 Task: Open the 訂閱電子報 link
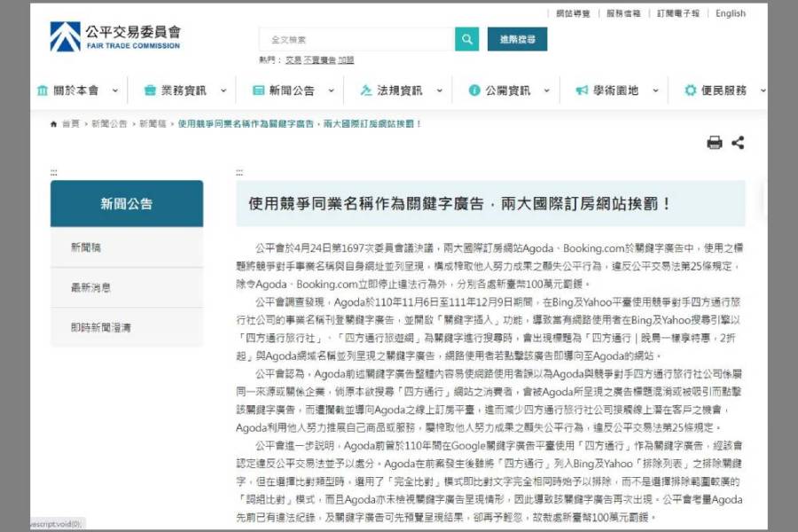[678, 14]
